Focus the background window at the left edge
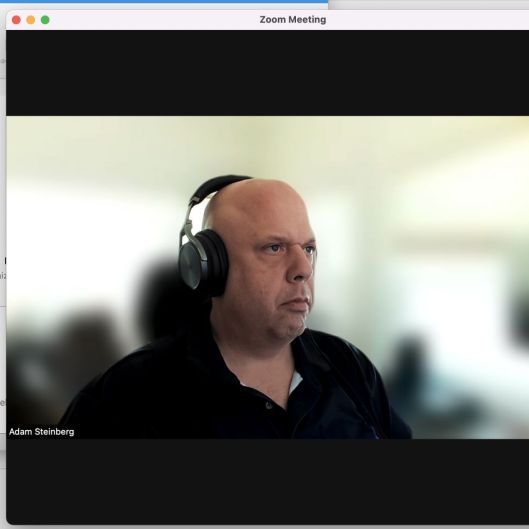The height and width of the screenshot is (529, 529). coord(3,236)
